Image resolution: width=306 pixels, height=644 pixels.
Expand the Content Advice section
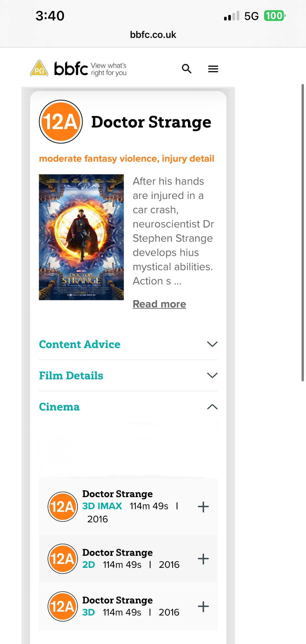pos(128,344)
